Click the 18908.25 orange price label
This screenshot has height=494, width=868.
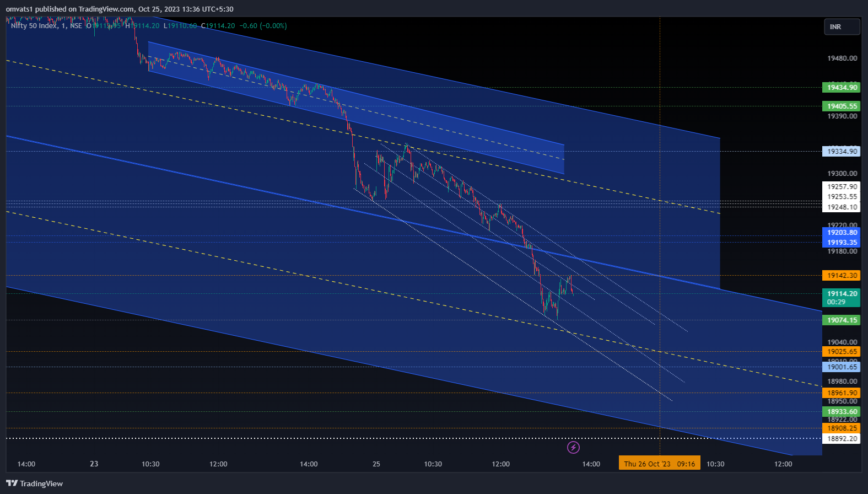click(x=841, y=428)
